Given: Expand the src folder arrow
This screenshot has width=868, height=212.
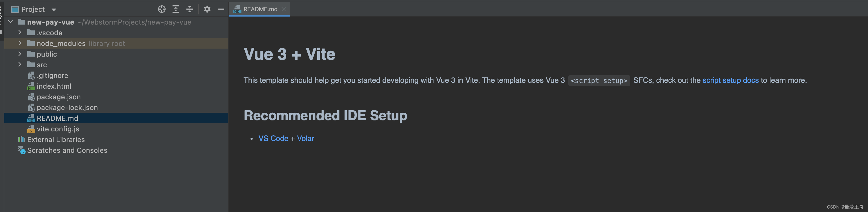Looking at the screenshot, I should pyautogui.click(x=19, y=64).
